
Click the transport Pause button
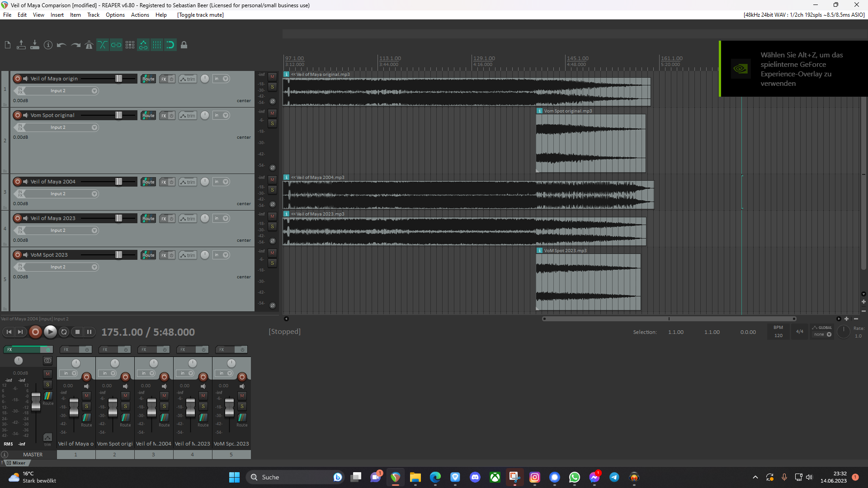89,332
